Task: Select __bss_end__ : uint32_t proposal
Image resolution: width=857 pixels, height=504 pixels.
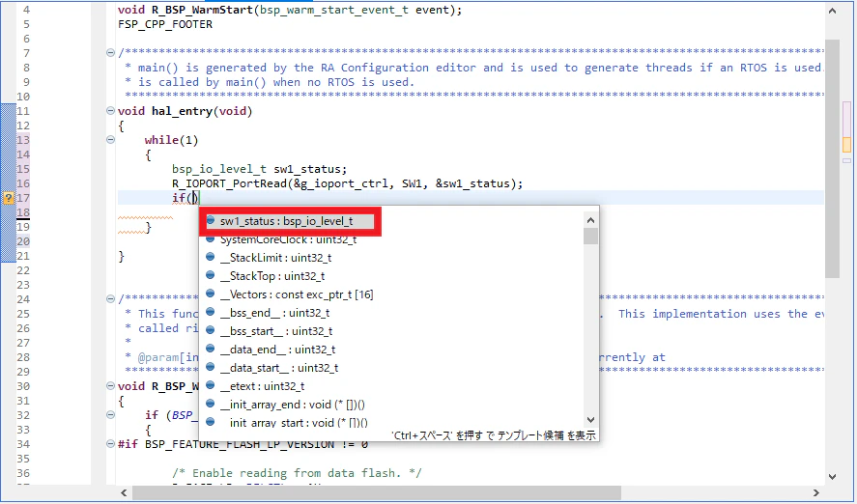Action: [275, 313]
